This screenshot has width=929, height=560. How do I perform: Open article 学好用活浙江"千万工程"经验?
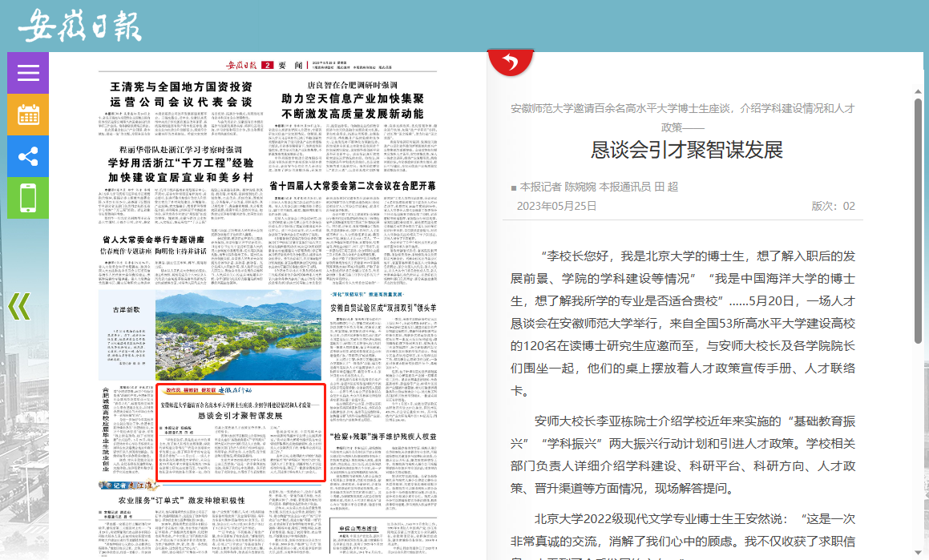pos(180,163)
